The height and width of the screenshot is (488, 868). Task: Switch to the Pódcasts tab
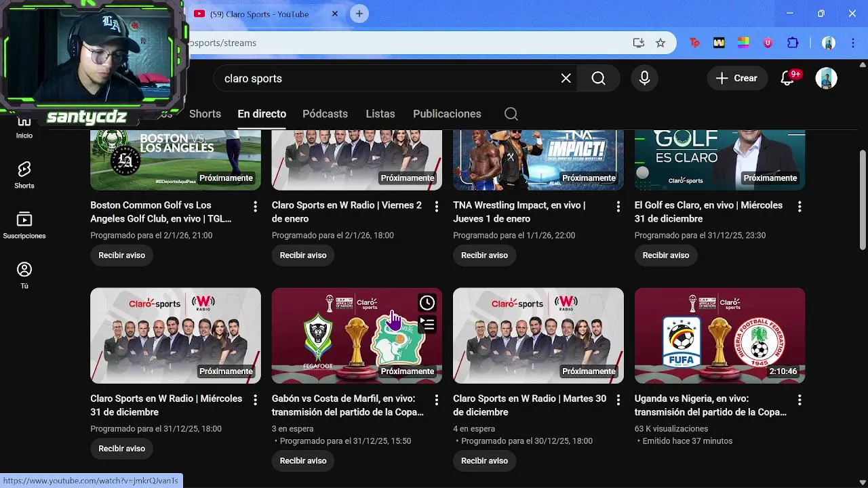[325, 114]
